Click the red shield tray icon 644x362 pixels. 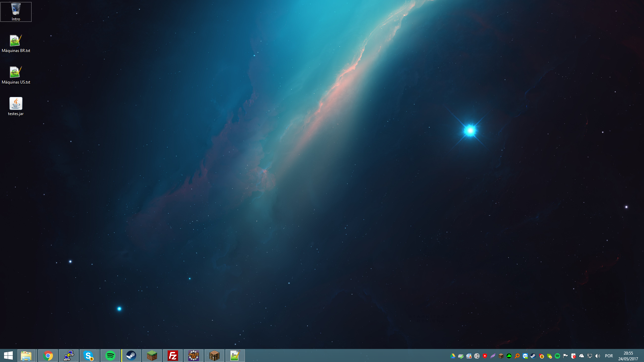point(485,356)
